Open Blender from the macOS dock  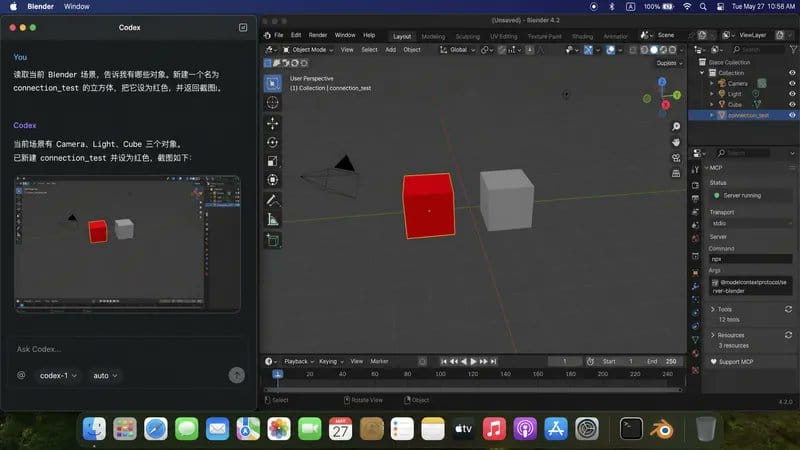coord(662,429)
